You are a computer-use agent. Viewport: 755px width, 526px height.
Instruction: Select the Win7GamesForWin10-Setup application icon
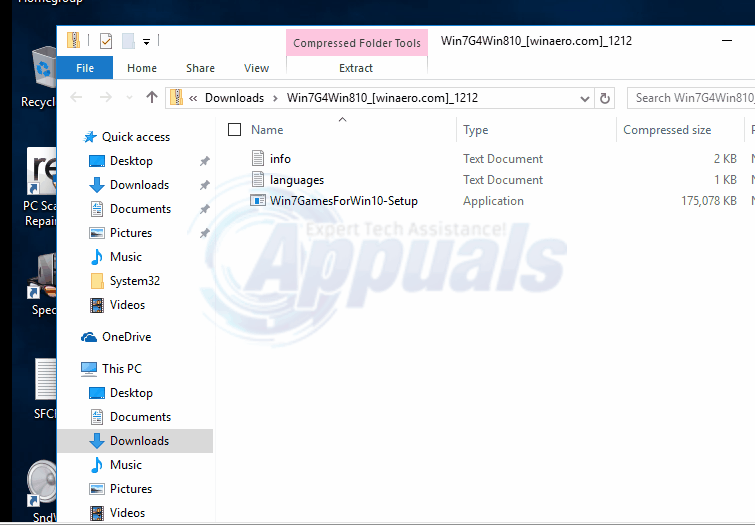[258, 200]
